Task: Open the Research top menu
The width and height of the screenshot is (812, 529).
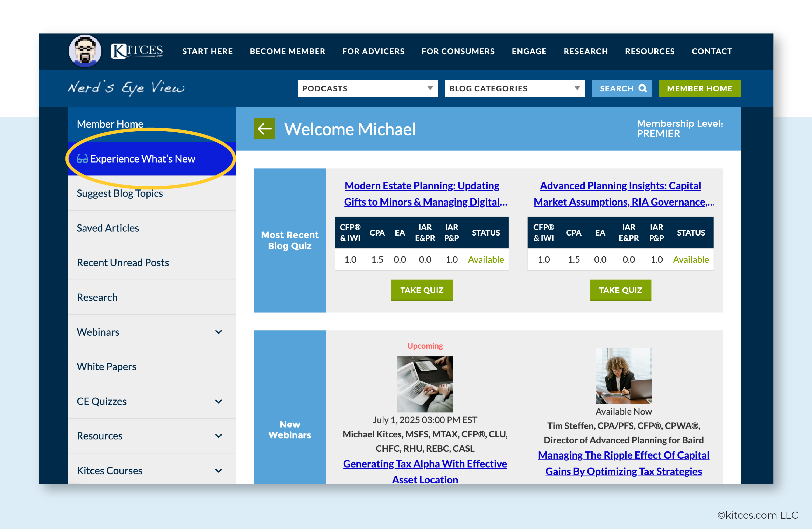Action: click(x=586, y=51)
